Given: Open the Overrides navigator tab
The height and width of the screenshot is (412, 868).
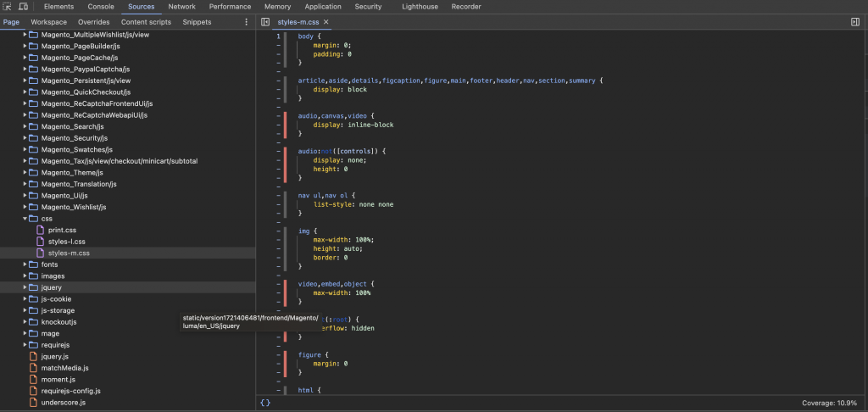Looking at the screenshot, I should (x=93, y=22).
